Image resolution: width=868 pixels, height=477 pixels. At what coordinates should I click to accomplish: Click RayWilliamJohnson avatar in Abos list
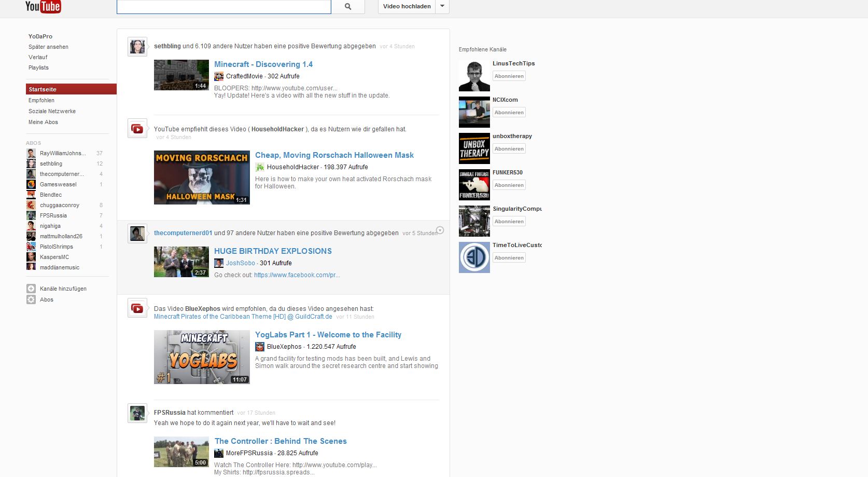click(31, 153)
